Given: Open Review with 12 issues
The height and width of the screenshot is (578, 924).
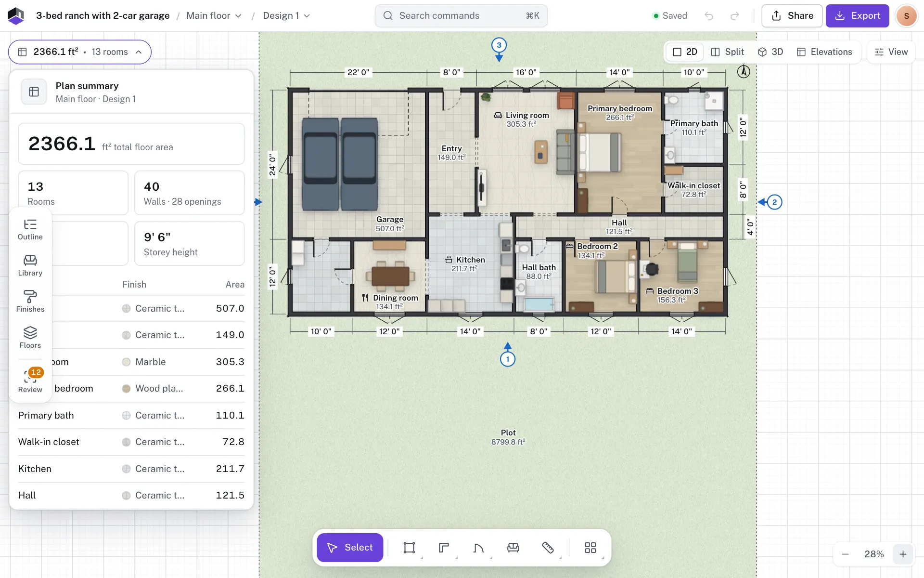Looking at the screenshot, I should 30,381.
